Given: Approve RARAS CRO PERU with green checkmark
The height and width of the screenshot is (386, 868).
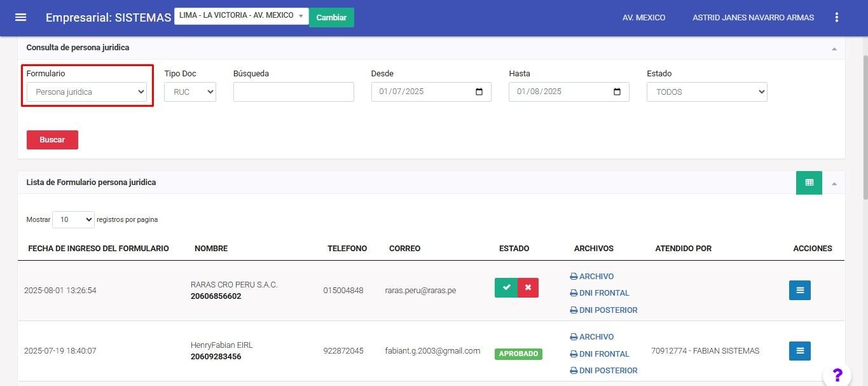Looking at the screenshot, I should tap(506, 288).
